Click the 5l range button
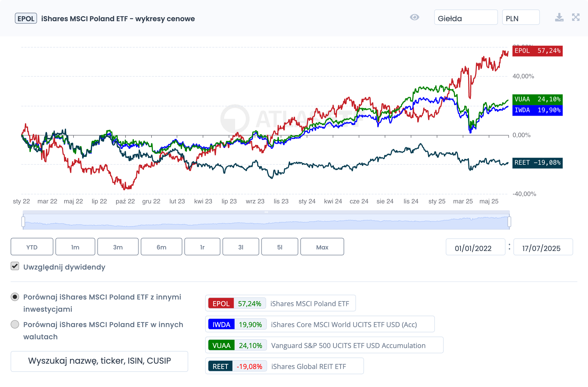Image resolution: width=588 pixels, height=387 pixels. [280, 247]
